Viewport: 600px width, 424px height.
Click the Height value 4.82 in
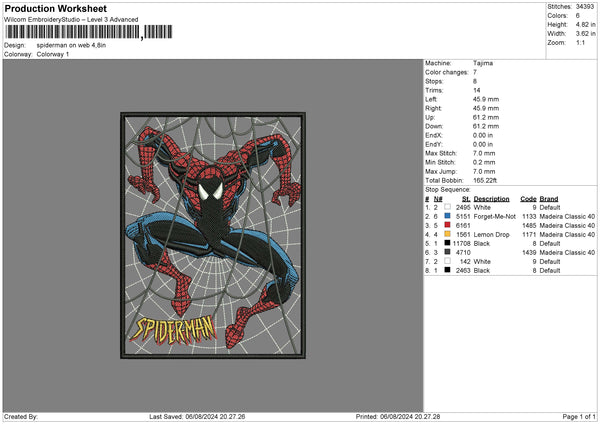pyautogui.click(x=585, y=24)
